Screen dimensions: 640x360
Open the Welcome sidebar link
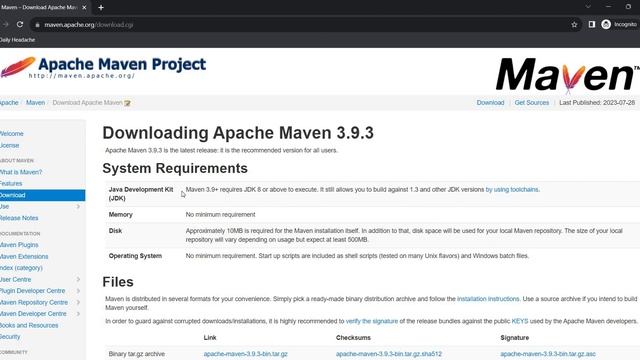11,133
